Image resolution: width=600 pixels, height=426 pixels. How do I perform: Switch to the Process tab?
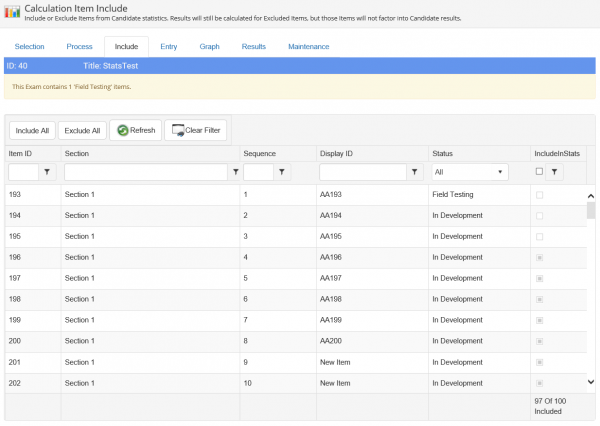pyautogui.click(x=79, y=46)
